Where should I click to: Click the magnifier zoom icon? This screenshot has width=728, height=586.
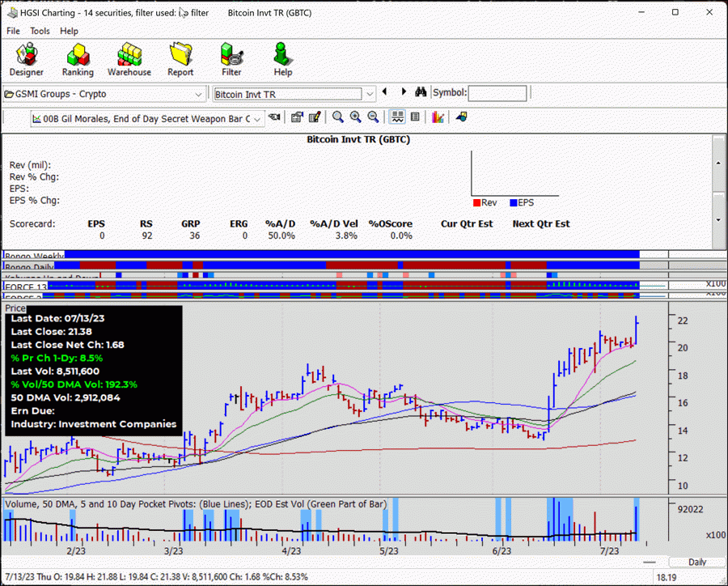coord(337,117)
